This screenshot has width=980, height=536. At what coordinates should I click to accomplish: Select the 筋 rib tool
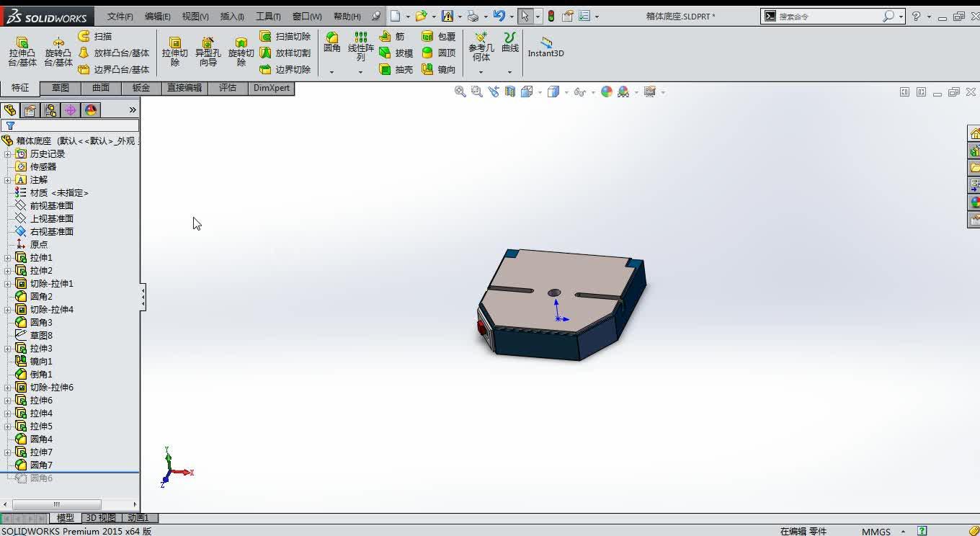point(393,36)
